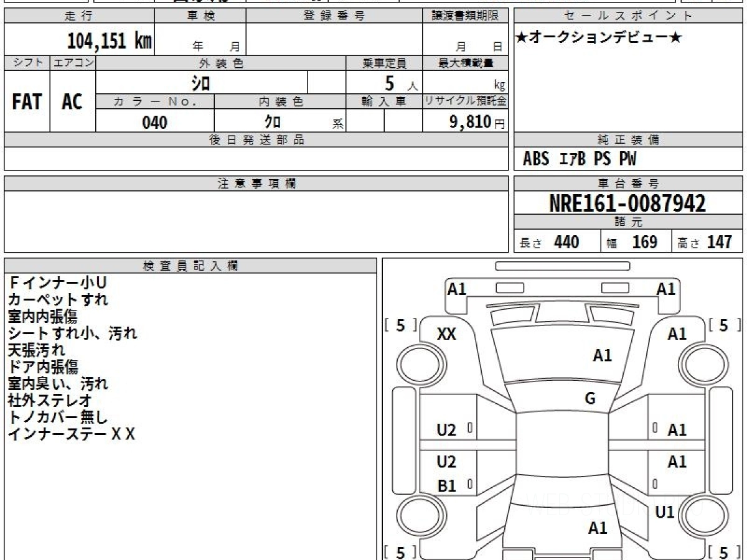This screenshot has height=560, width=747.
Task: Click the 車検 header cell
Action: [x=200, y=16]
